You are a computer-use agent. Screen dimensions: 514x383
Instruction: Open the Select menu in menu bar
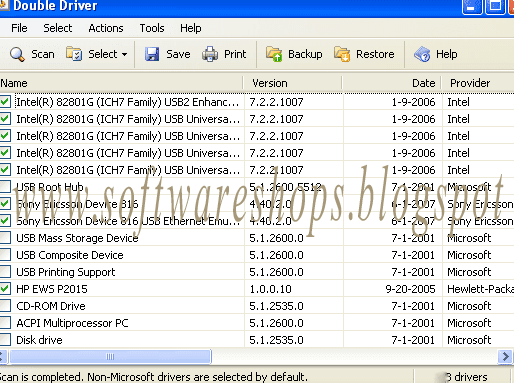point(57,28)
